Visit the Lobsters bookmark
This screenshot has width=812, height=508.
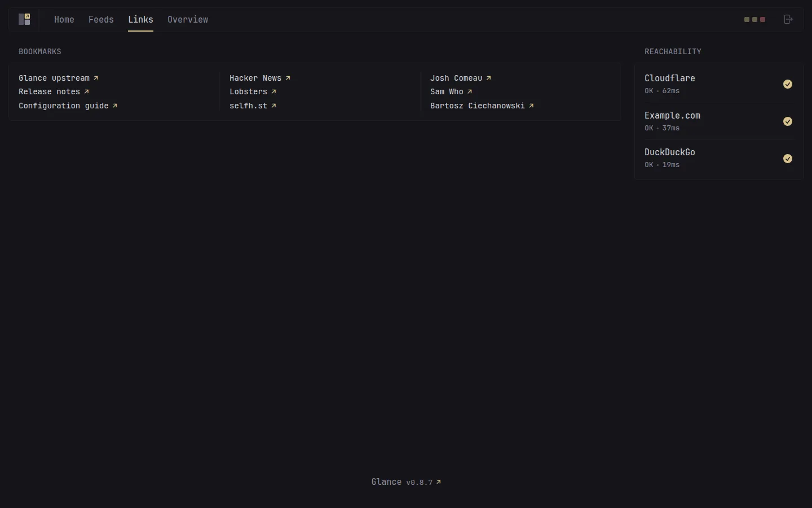(253, 91)
